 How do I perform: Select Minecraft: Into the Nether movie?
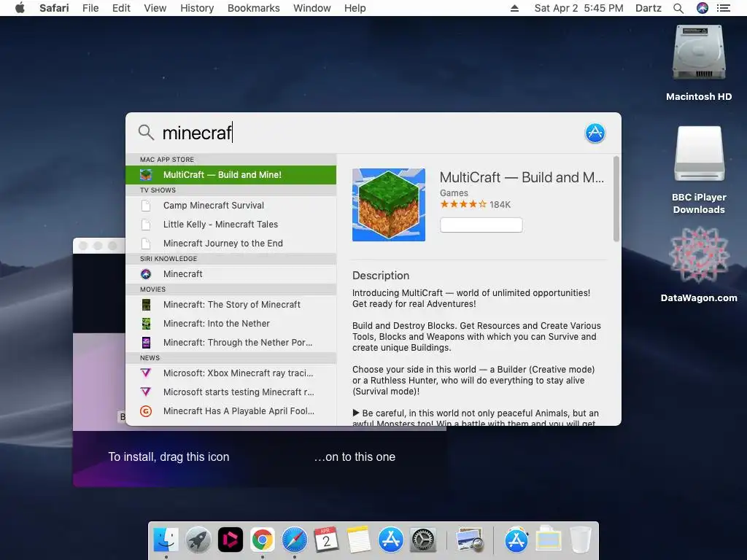coord(231,323)
